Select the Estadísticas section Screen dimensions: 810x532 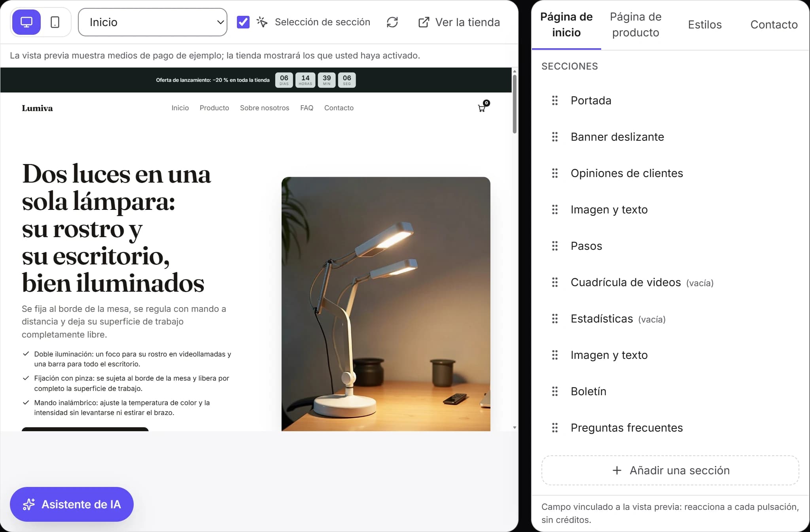[x=670, y=319]
